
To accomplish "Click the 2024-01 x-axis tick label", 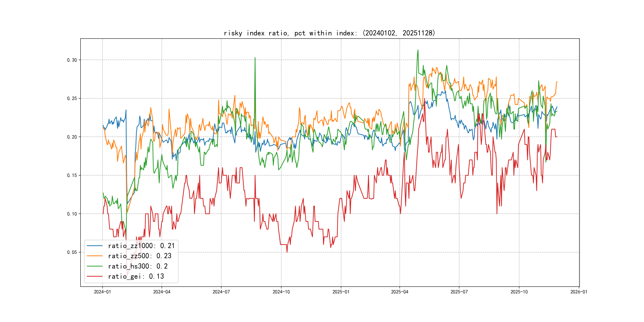I will coord(102,292).
